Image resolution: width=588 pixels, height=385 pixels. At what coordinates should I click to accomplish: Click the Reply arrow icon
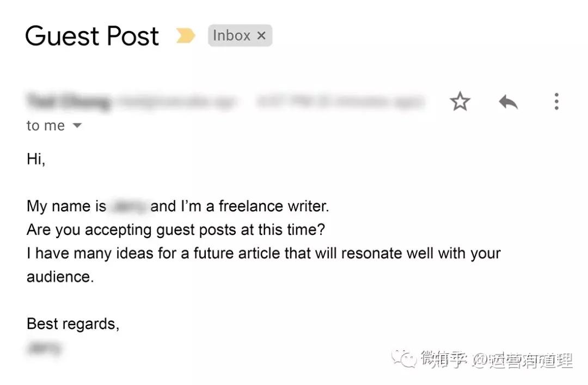508,102
